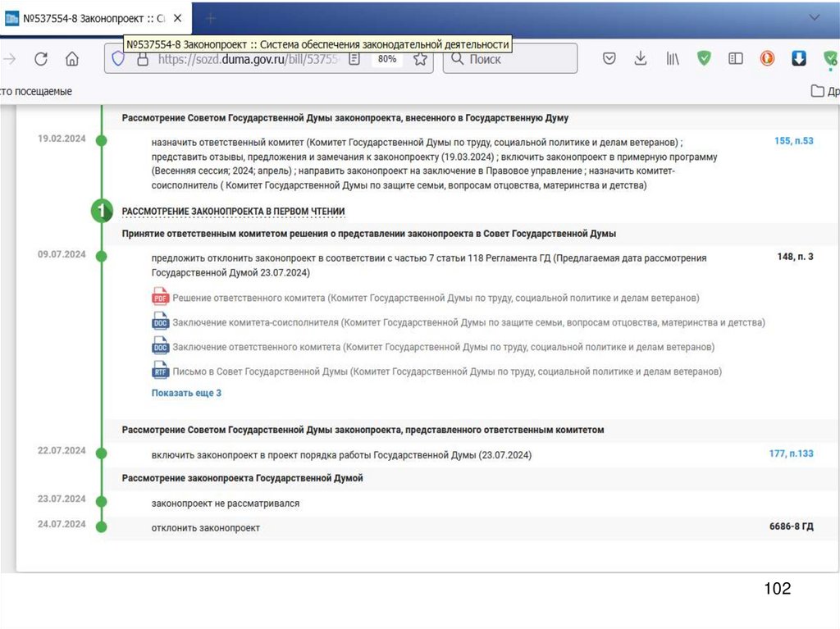Open the tracking protection shield icon

click(118, 59)
